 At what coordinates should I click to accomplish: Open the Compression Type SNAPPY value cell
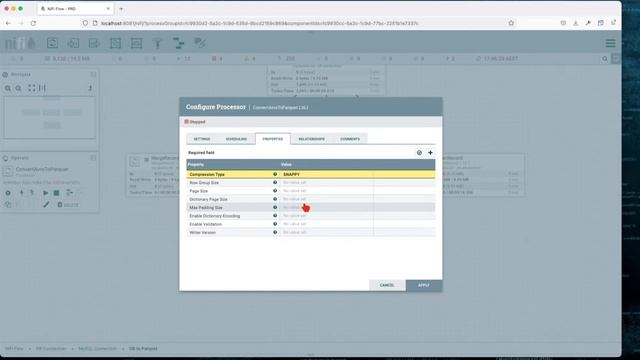(326, 174)
